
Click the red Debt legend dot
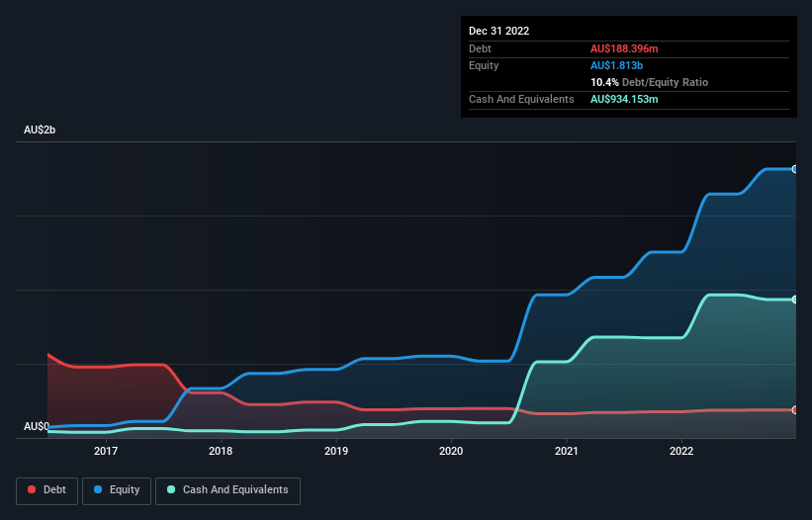[x=32, y=489]
